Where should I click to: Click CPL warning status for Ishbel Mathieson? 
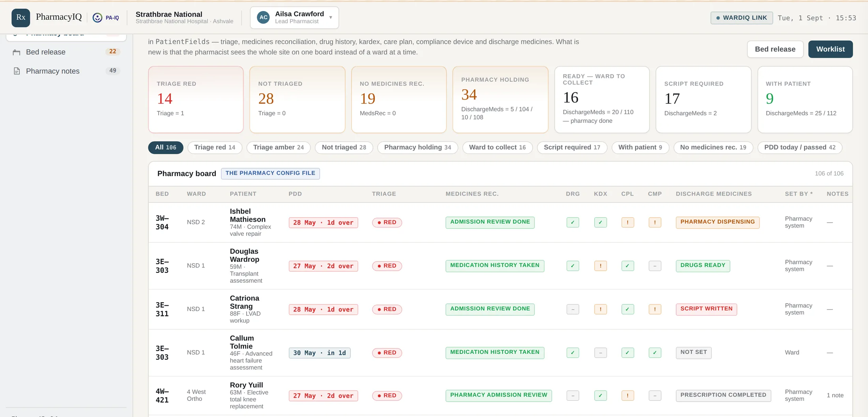627,222
